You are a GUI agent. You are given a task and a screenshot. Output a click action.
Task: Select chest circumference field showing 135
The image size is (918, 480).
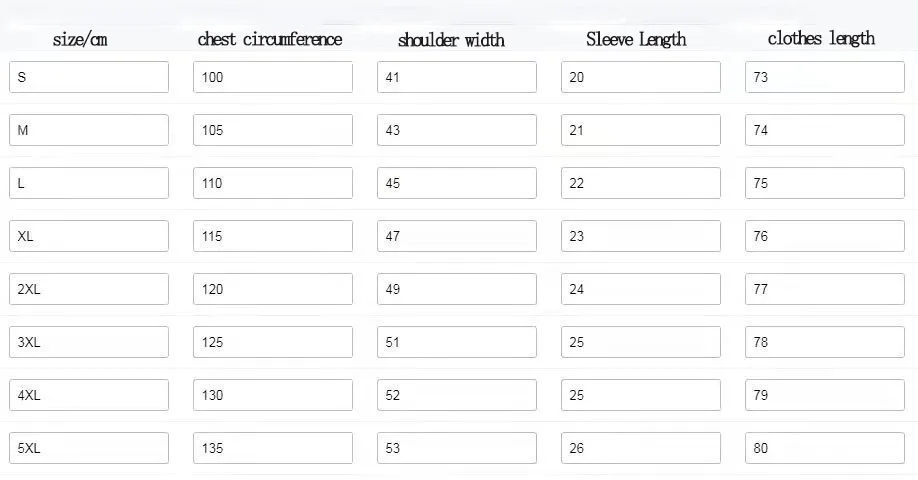point(272,448)
